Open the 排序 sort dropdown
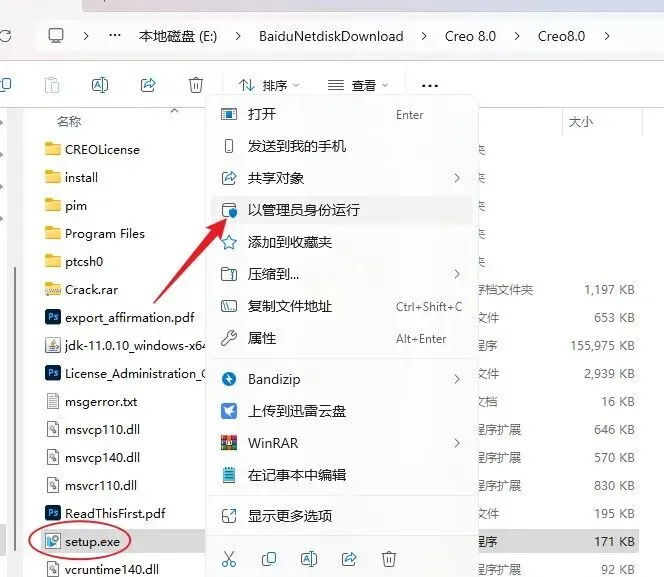This screenshot has width=664, height=577. tap(268, 86)
